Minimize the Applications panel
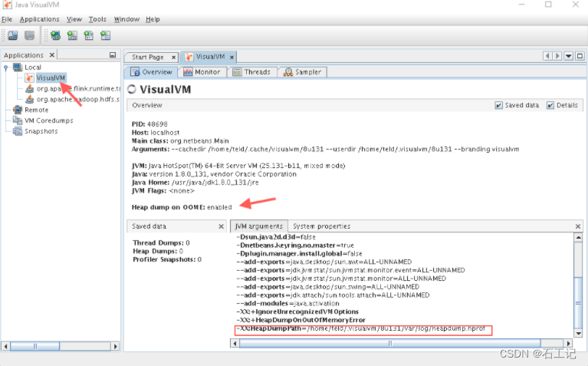 tap(113, 54)
